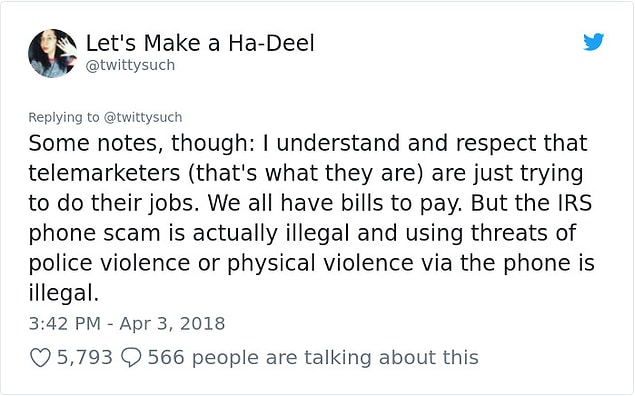Open the 3:42 PM timestamp link
Viewport: 635px width, 396px height.
tap(64, 324)
